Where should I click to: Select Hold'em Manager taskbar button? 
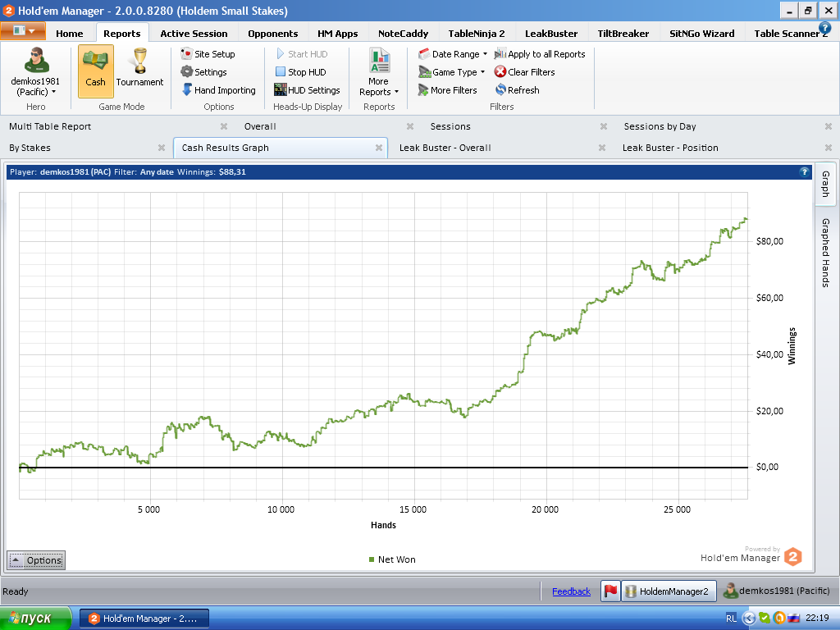[144, 619]
